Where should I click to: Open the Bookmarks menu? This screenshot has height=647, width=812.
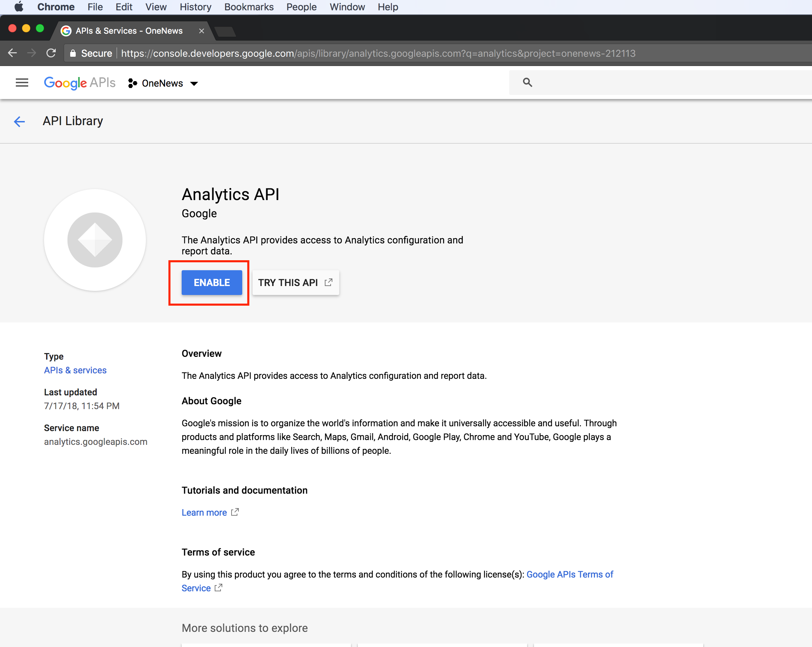[248, 7]
